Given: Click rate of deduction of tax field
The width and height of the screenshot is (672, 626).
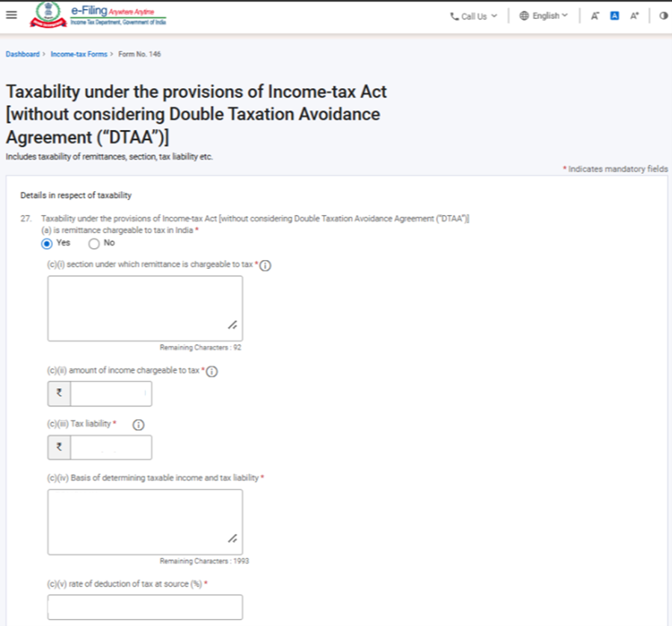Looking at the screenshot, I should pyautogui.click(x=145, y=607).
